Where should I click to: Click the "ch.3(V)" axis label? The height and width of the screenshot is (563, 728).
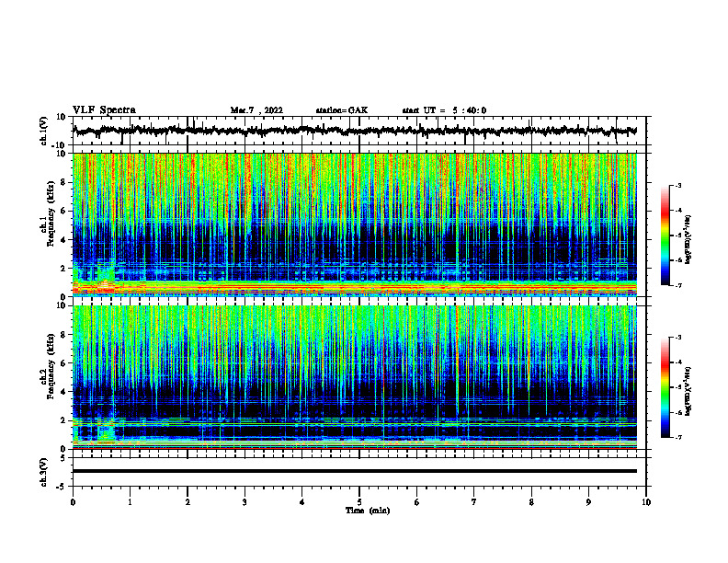(44, 472)
